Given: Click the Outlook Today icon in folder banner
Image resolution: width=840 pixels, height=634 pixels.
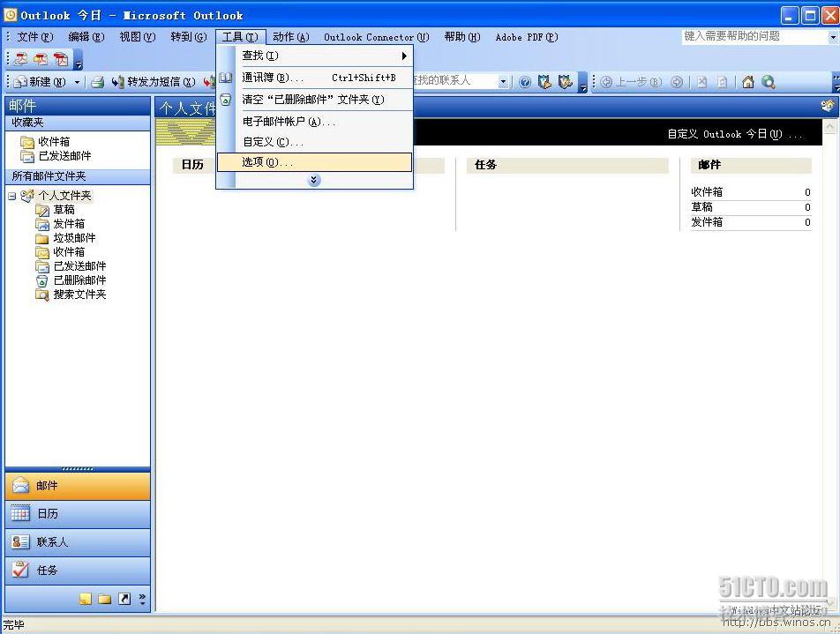Looking at the screenshot, I should (828, 107).
